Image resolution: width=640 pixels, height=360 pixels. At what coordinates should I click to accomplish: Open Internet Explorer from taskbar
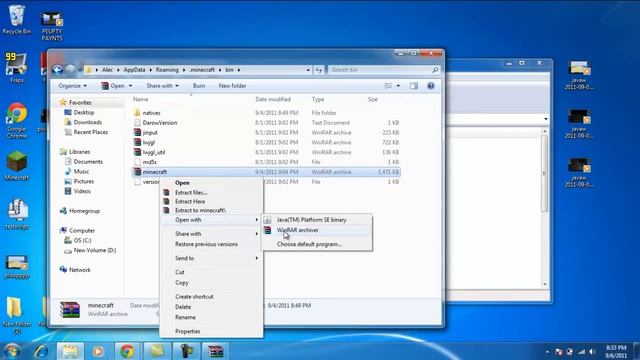click(41, 351)
